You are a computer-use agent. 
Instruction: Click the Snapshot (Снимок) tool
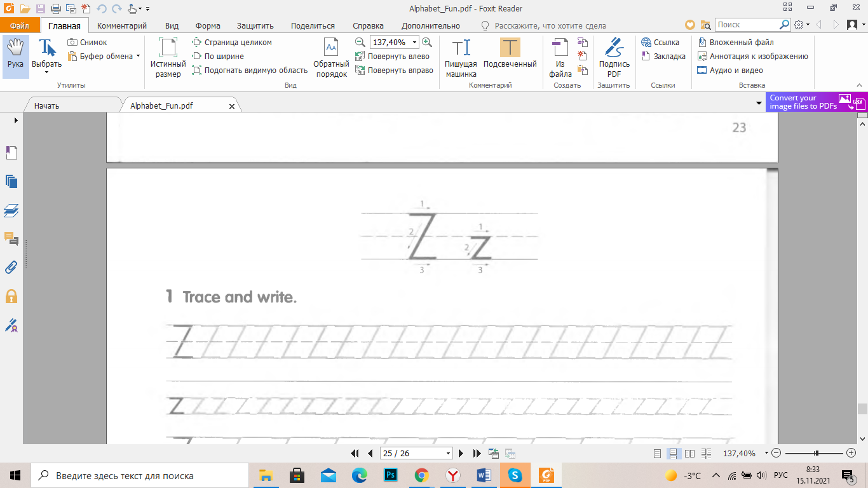coord(88,43)
